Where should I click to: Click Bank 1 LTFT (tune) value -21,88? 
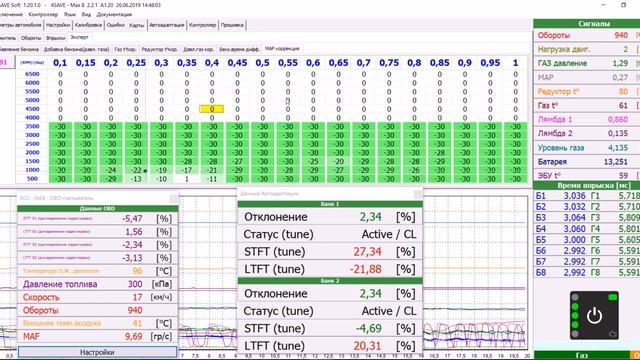(365, 269)
